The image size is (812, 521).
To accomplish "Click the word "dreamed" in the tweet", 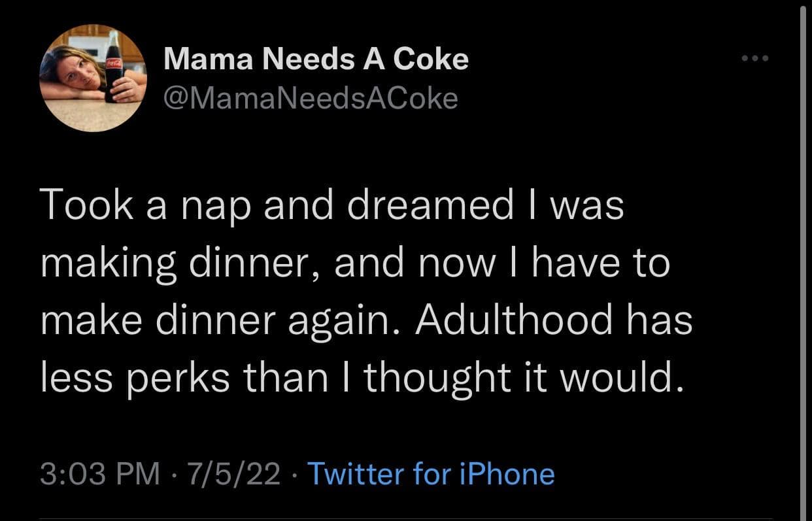I will (430, 207).
